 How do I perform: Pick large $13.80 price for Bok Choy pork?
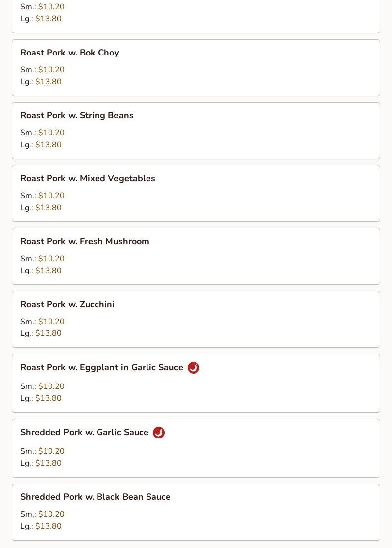point(48,82)
